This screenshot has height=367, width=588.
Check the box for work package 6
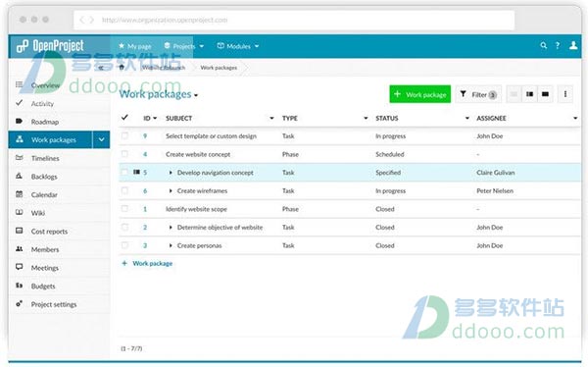124,190
